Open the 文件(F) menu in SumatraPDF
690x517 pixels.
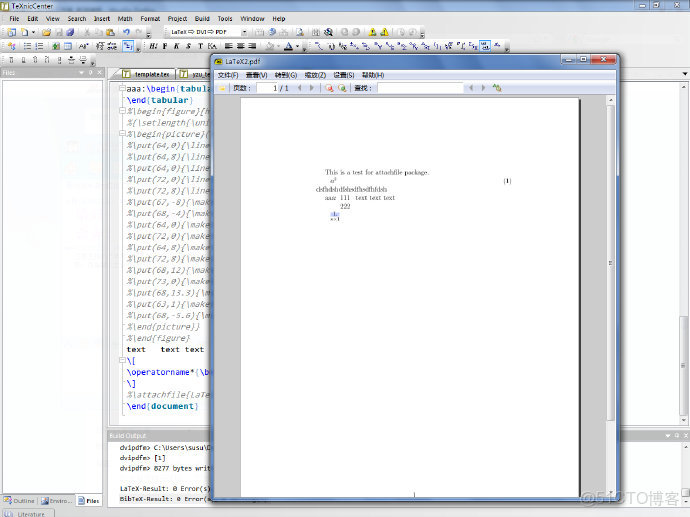pos(228,75)
